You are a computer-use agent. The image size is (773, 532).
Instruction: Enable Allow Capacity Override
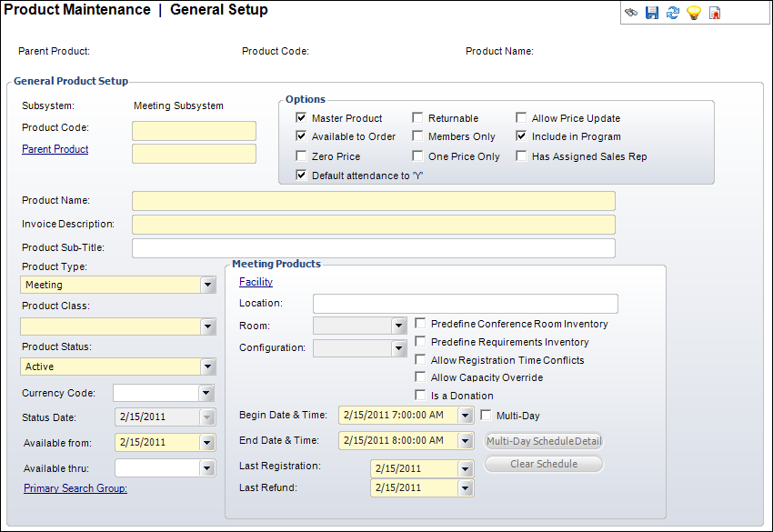(x=421, y=377)
